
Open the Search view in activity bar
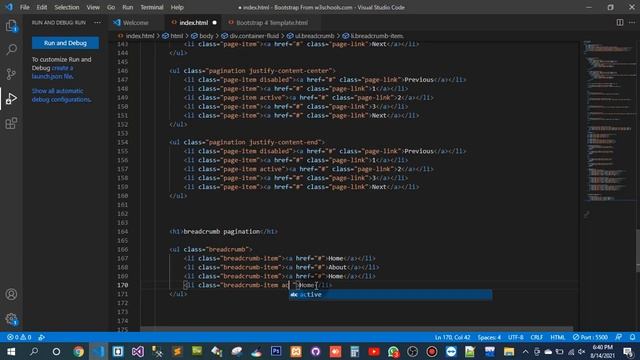click(x=11, y=50)
